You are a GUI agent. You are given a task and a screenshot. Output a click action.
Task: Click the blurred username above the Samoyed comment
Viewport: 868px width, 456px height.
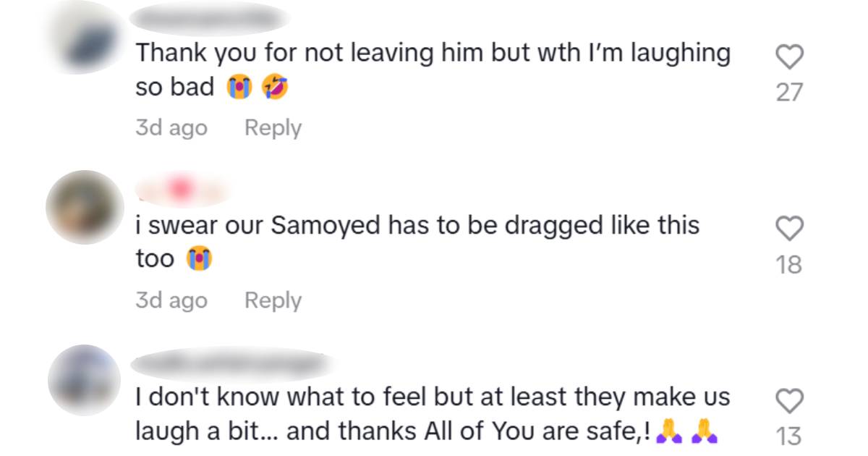click(x=184, y=190)
